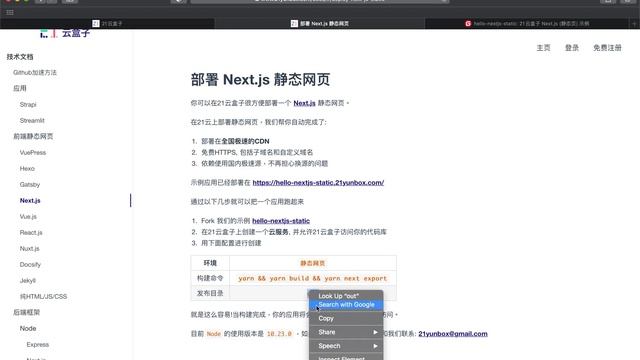The height and width of the screenshot is (360, 640).
Task: Click the 静态网页 table cell
Action: click(x=313, y=263)
